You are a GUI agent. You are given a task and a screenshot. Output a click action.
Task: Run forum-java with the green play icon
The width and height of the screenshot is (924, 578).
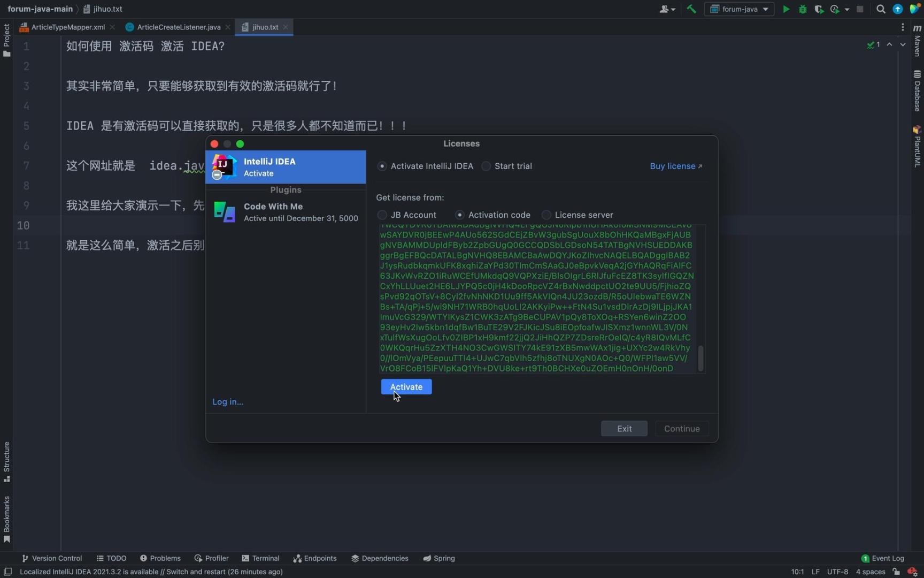click(786, 9)
